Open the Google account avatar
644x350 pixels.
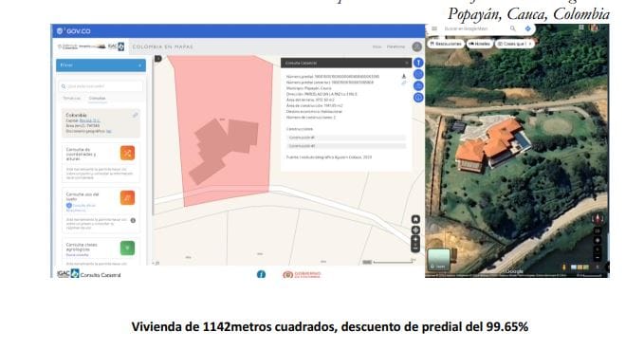[x=594, y=28]
